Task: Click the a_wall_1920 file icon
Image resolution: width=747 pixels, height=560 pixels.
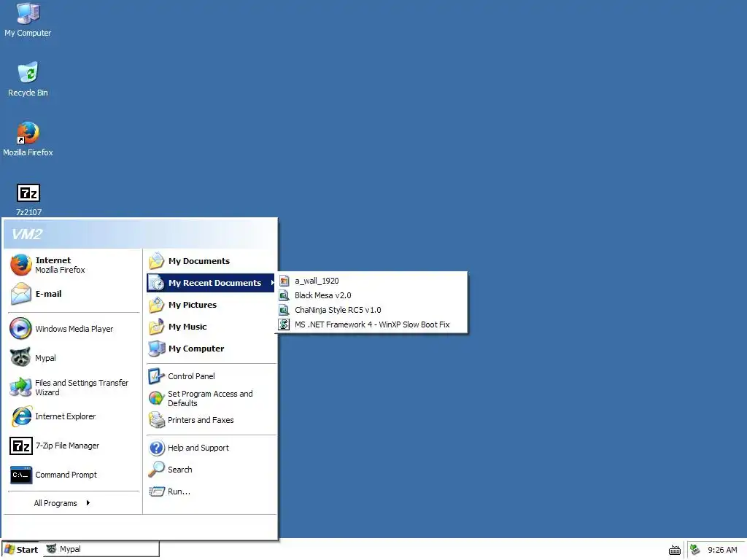Action: click(285, 281)
